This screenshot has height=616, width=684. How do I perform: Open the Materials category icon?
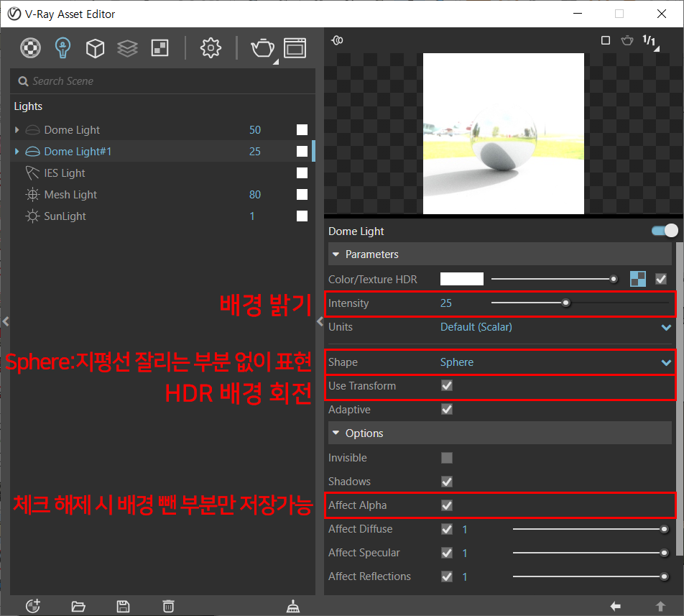pyautogui.click(x=30, y=47)
